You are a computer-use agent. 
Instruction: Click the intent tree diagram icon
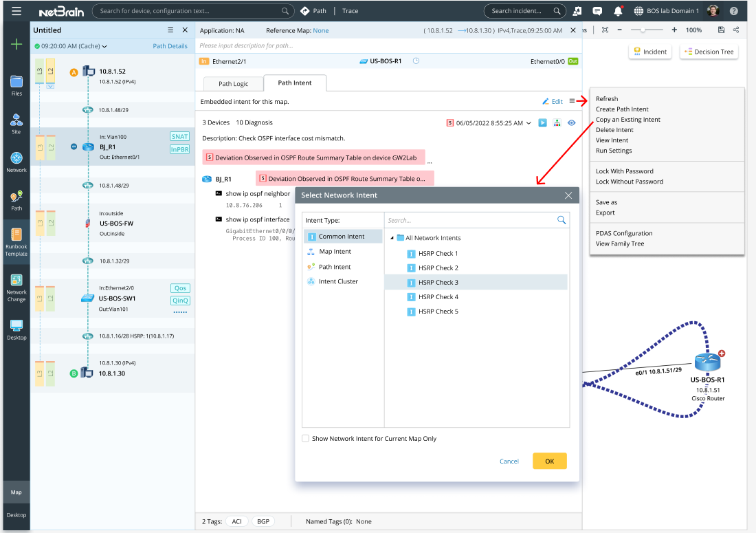557,122
